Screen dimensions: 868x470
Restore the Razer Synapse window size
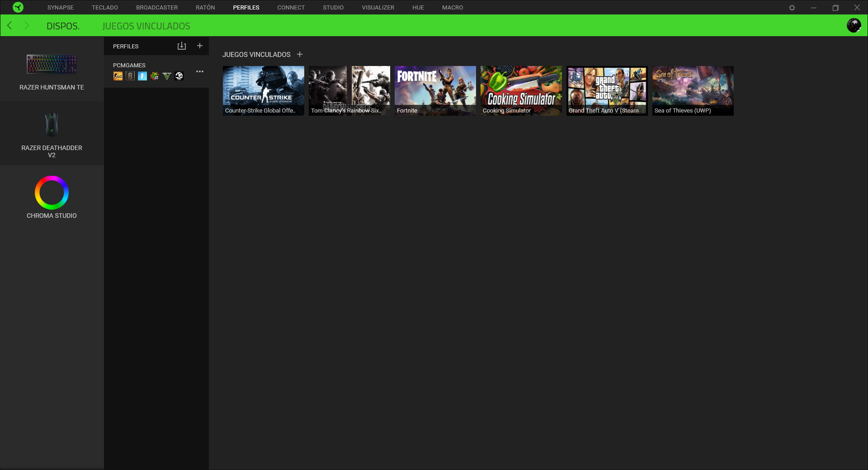(835, 8)
